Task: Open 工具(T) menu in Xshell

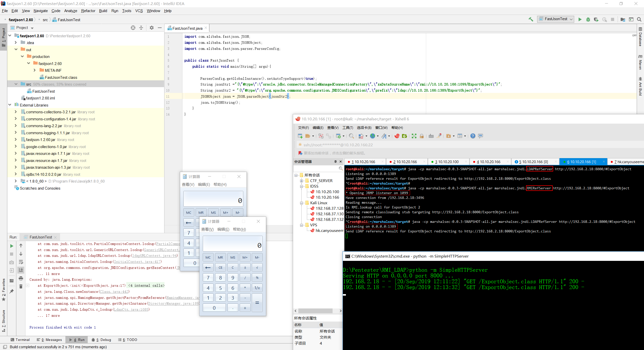Action: pos(348,128)
